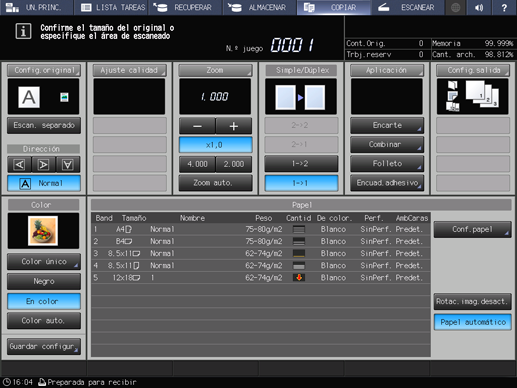
Task: Open Guardar configur. dialog
Action: 44,347
